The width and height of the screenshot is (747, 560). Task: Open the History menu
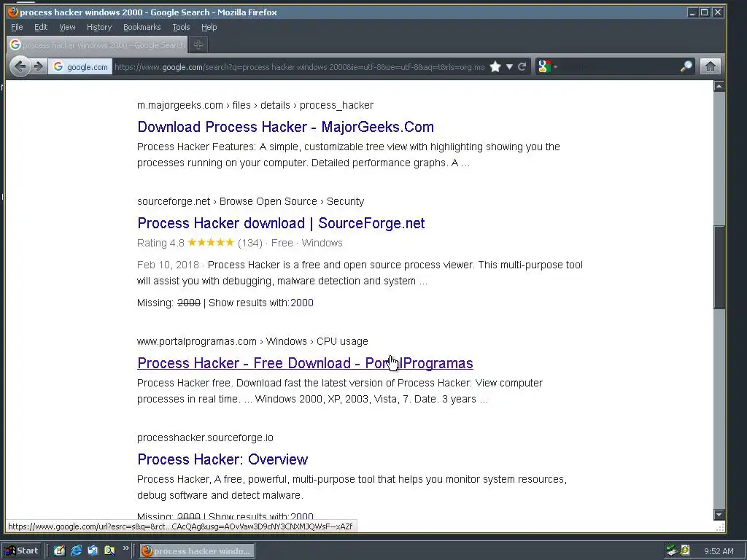(x=99, y=27)
